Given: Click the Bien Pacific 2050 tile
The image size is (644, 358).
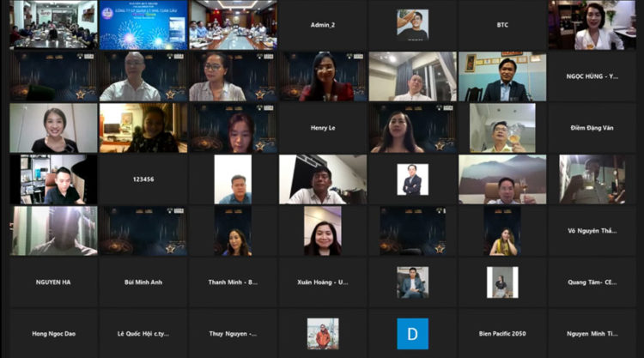Looking at the screenshot, I should (502, 333).
